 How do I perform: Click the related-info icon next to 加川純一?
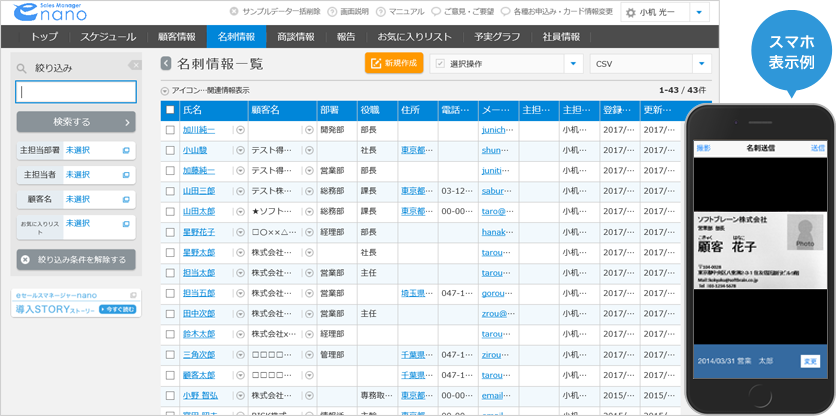tap(240, 130)
